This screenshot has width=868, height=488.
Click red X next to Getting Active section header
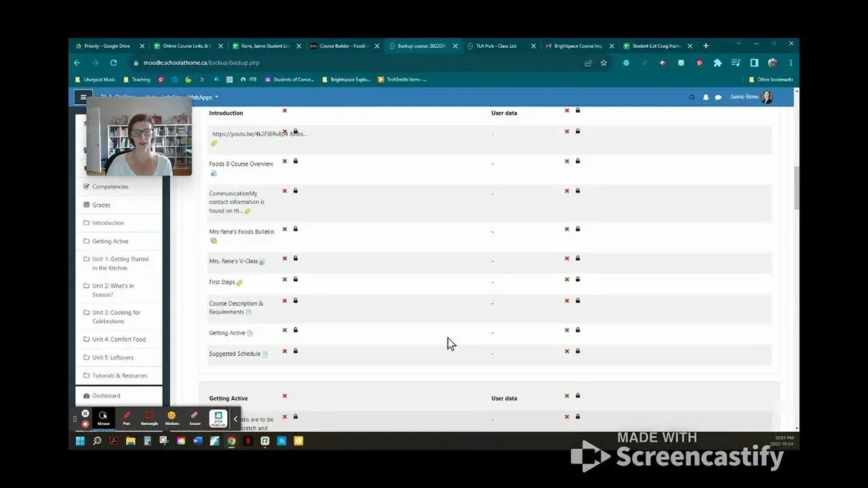point(285,395)
